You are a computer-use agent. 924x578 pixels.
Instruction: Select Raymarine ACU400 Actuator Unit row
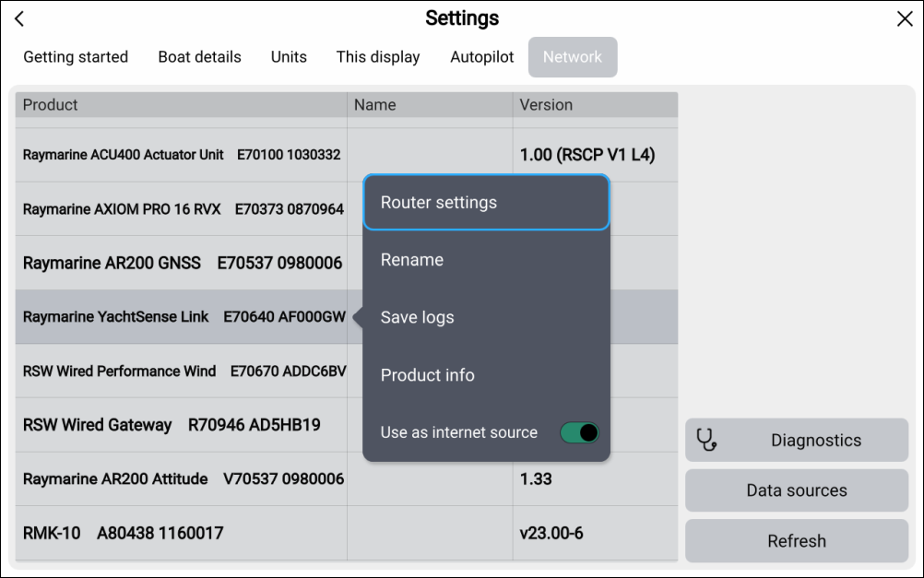coord(182,155)
